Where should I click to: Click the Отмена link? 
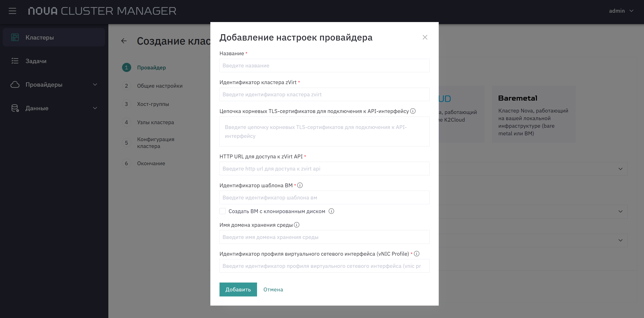273,289
